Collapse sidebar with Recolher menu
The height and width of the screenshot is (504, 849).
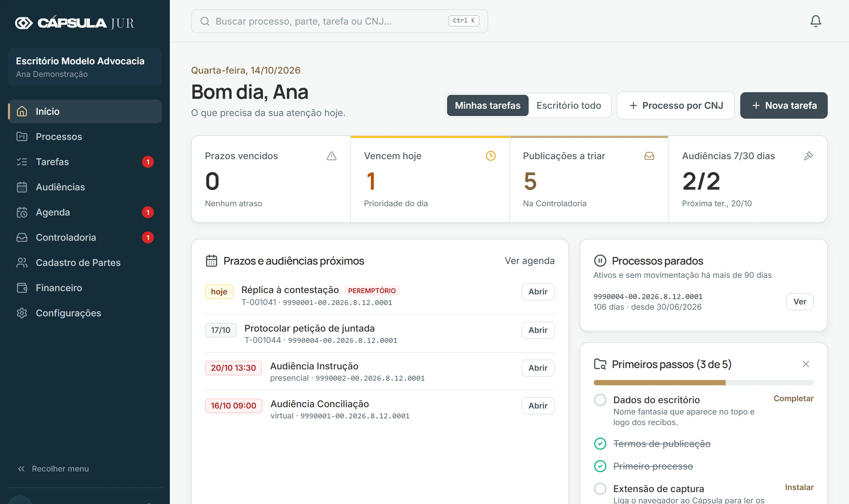coord(53,469)
